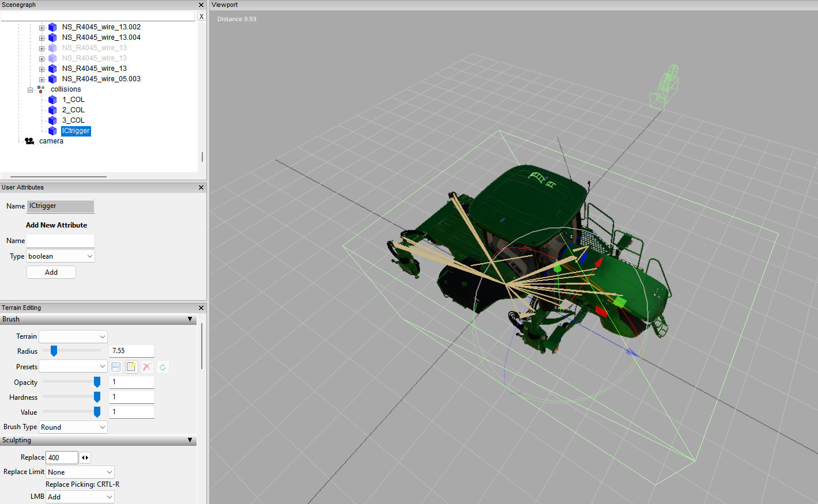This screenshot has height=504, width=818.
Task: Click the red delete preset icon
Action: click(147, 367)
